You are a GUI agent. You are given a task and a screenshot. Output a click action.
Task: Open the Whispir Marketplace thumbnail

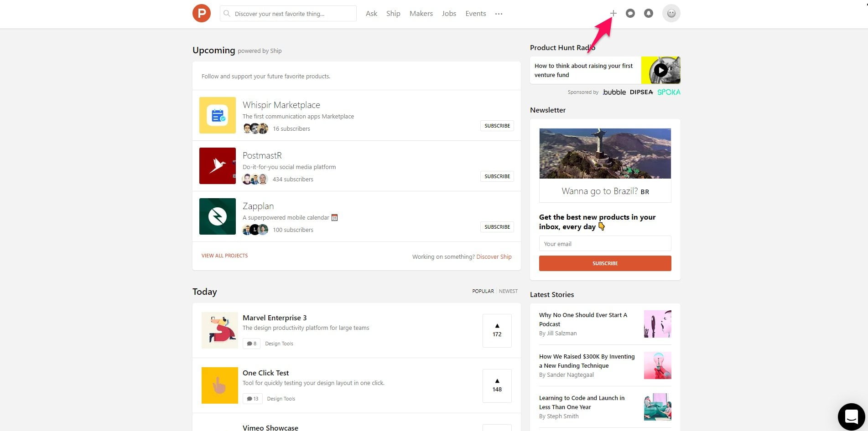(218, 115)
